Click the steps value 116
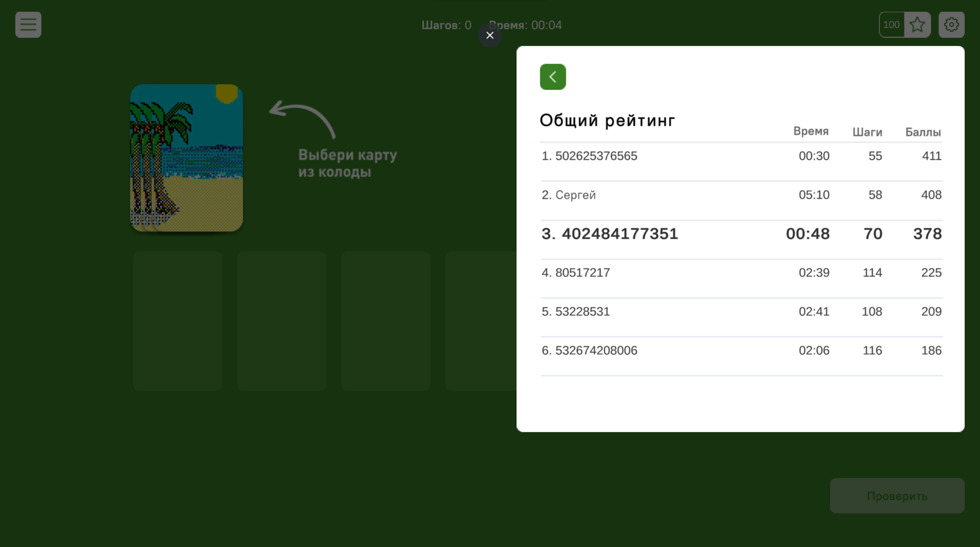The height and width of the screenshot is (547, 980). click(872, 350)
